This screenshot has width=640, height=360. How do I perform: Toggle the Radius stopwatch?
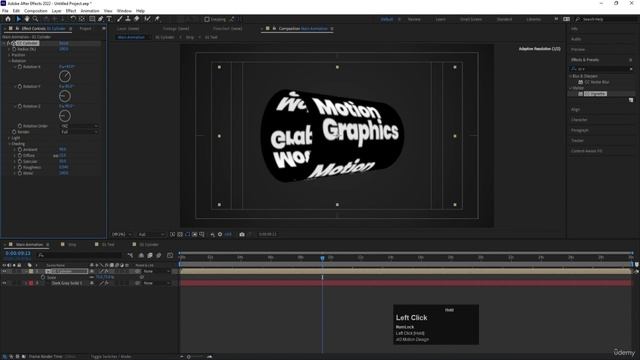coord(14,49)
